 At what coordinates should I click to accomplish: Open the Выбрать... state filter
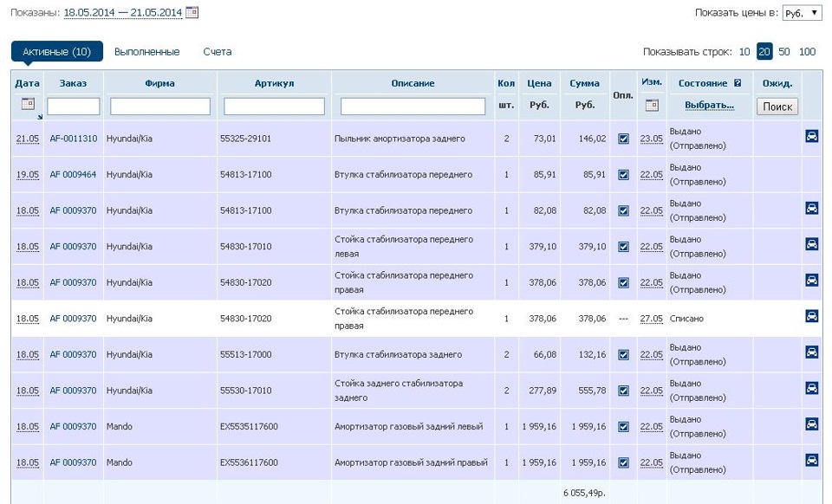point(709,106)
